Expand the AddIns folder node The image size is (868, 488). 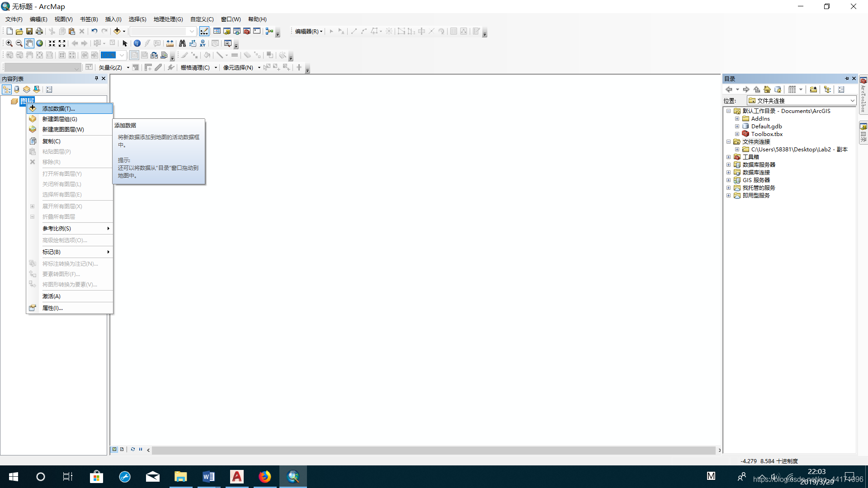pyautogui.click(x=737, y=119)
